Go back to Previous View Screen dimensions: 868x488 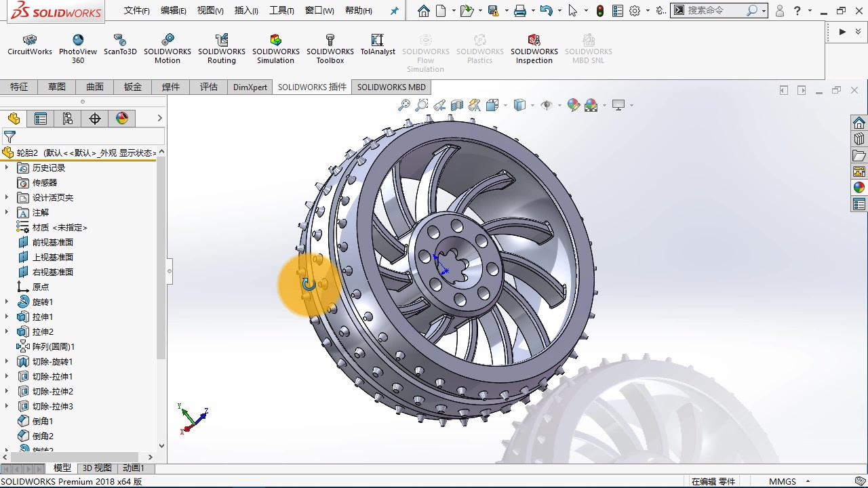[x=439, y=105]
